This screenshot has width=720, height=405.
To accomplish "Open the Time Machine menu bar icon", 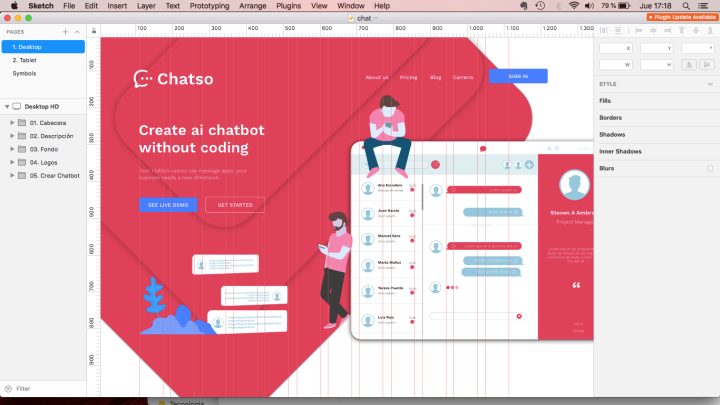I will pyautogui.click(x=540, y=6).
